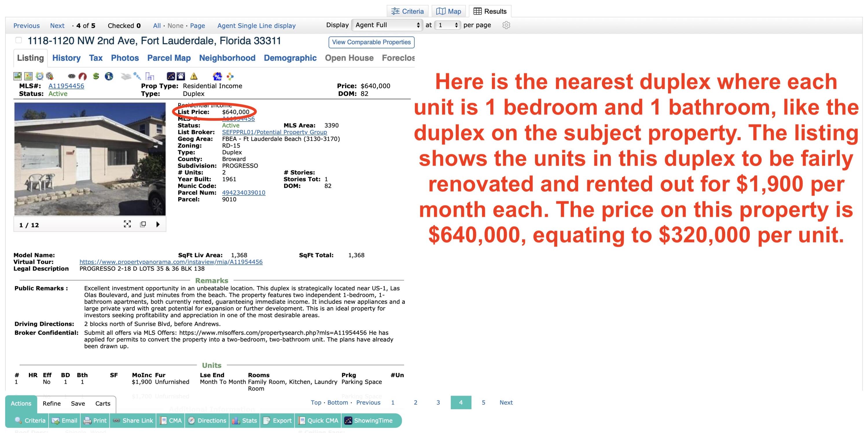Screen dimensions: 868x433
Task: Click the All selection link
Action: [x=157, y=25]
